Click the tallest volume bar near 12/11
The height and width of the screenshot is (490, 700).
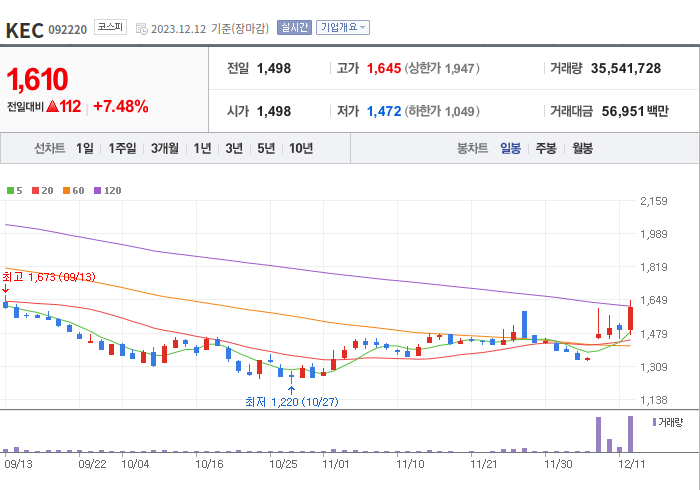click(630, 434)
